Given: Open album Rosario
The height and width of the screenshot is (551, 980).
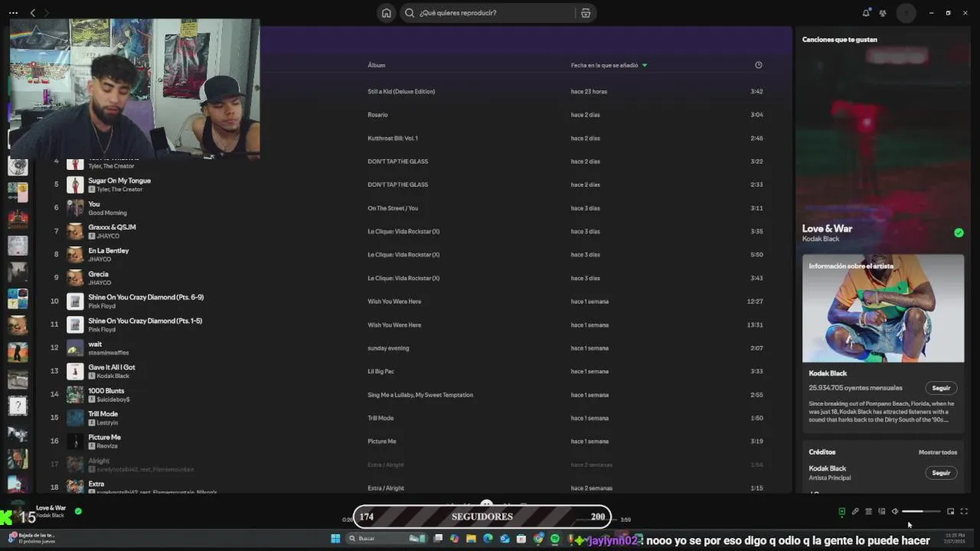Looking at the screenshot, I should click(x=377, y=115).
